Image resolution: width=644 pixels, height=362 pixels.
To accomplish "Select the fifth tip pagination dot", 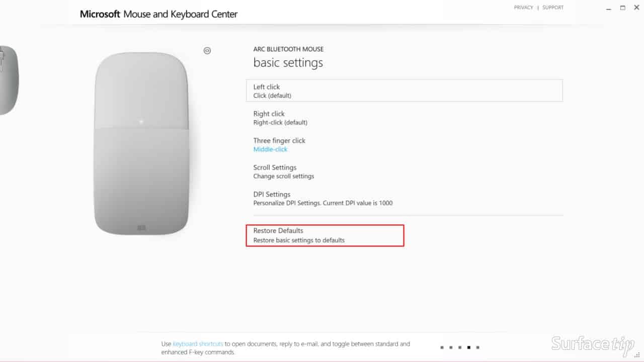I will (x=477, y=347).
